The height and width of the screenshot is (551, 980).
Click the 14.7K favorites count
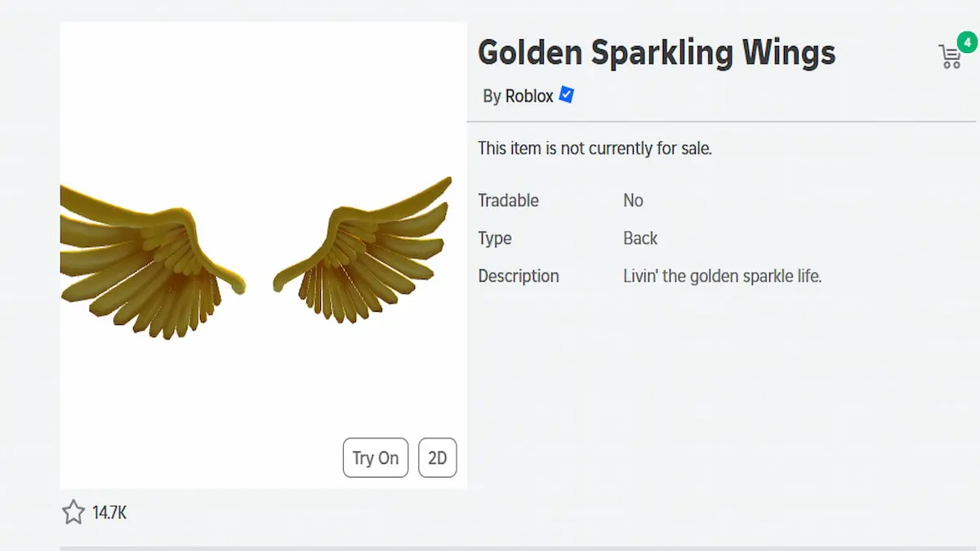point(109,513)
